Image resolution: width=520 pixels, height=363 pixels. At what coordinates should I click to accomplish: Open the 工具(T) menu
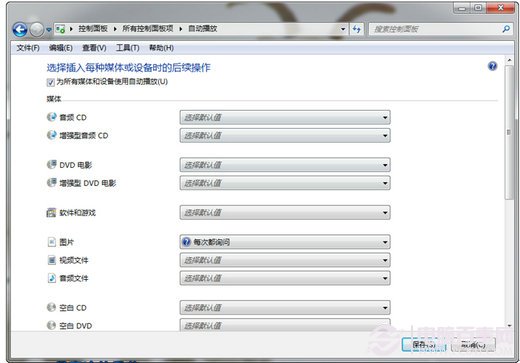point(127,48)
